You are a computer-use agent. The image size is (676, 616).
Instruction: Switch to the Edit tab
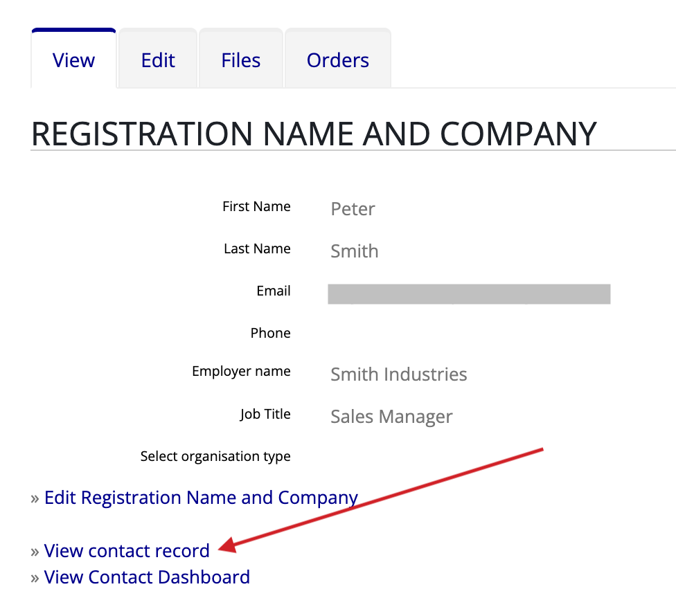pos(157,60)
